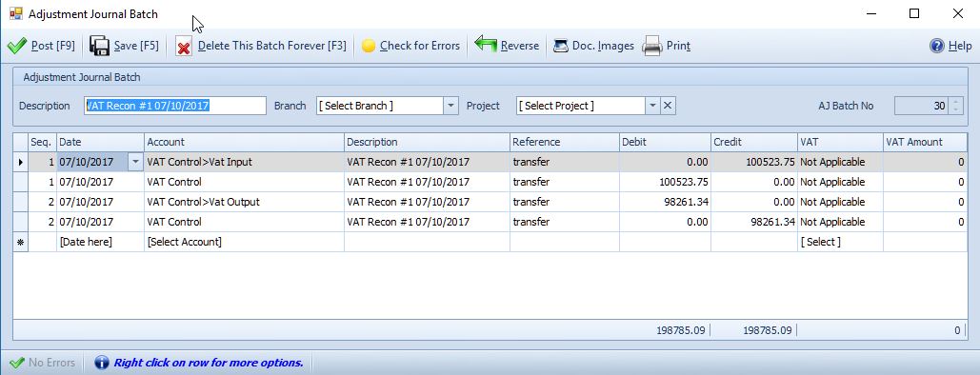The width and height of the screenshot is (980, 375).
Task: Click the blue info icon in status bar
Action: pos(102,363)
